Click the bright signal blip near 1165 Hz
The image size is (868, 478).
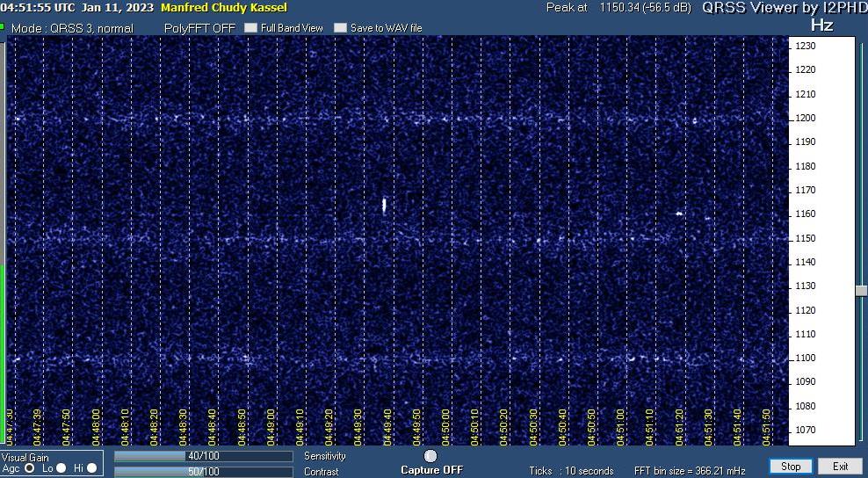click(384, 206)
